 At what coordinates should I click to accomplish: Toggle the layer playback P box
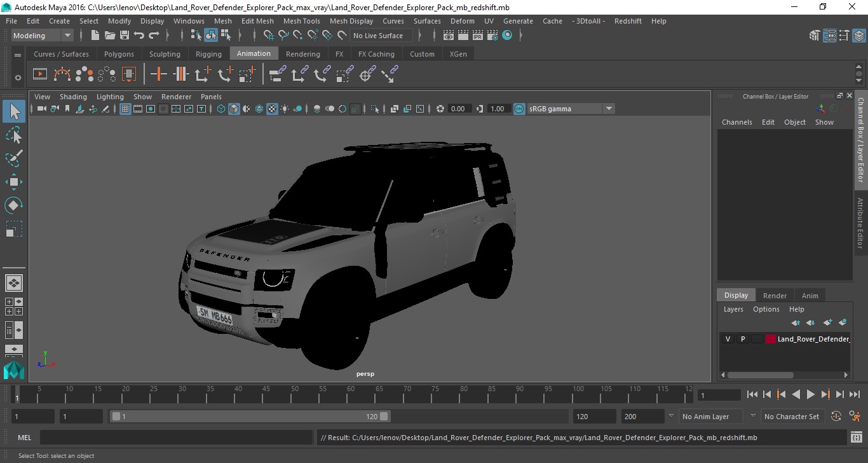(x=742, y=339)
